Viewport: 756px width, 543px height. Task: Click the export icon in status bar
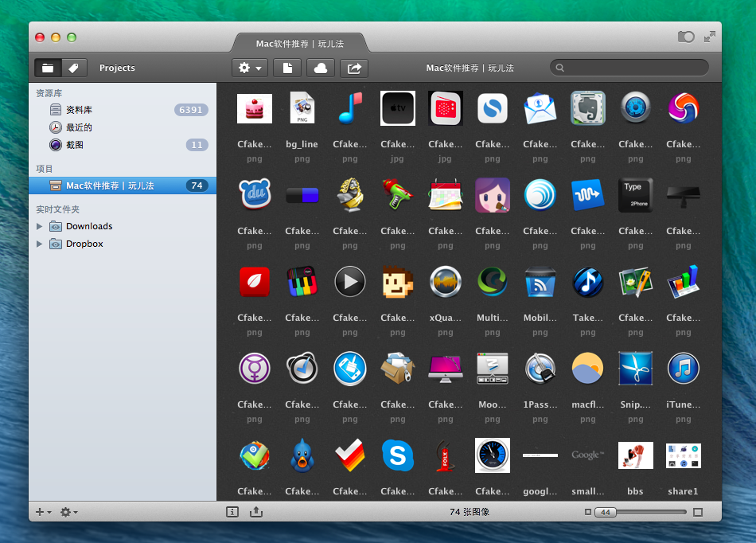pos(256,512)
